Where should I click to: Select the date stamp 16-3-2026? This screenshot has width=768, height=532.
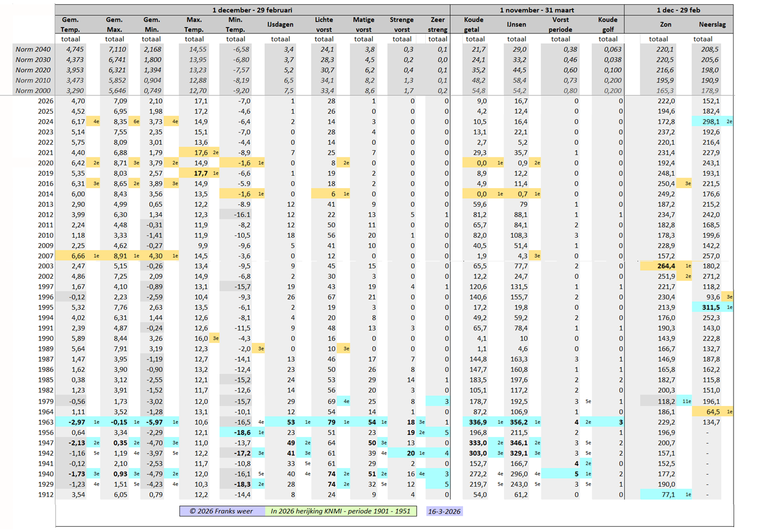tap(444, 512)
